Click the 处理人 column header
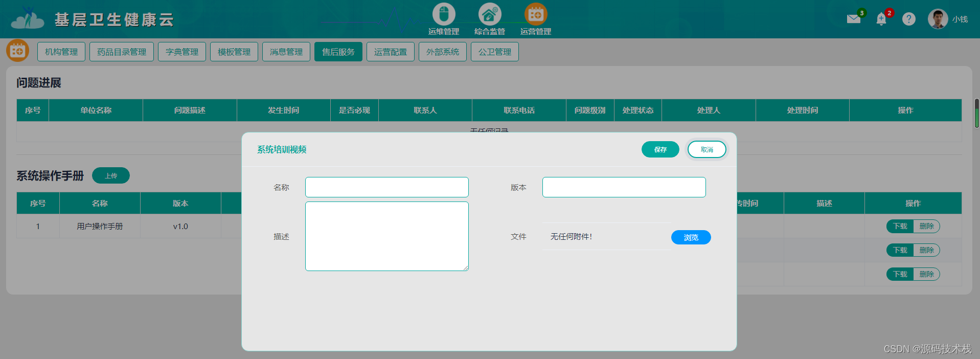The height and width of the screenshot is (359, 980). tap(709, 110)
